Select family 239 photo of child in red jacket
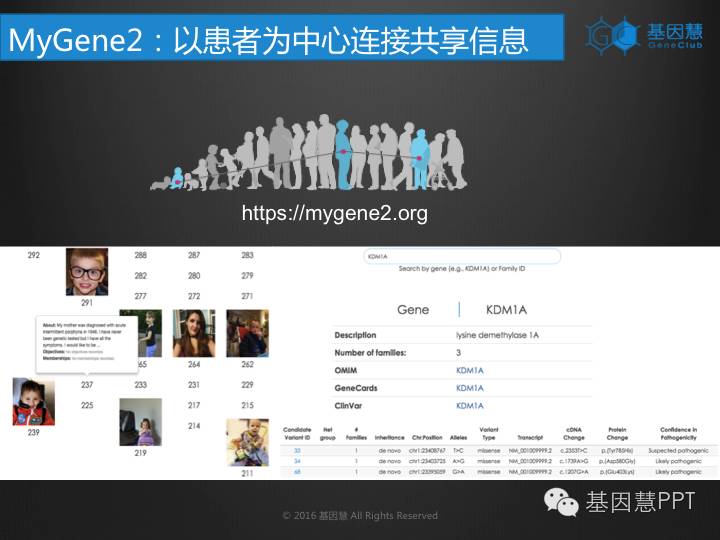 tap(34, 402)
